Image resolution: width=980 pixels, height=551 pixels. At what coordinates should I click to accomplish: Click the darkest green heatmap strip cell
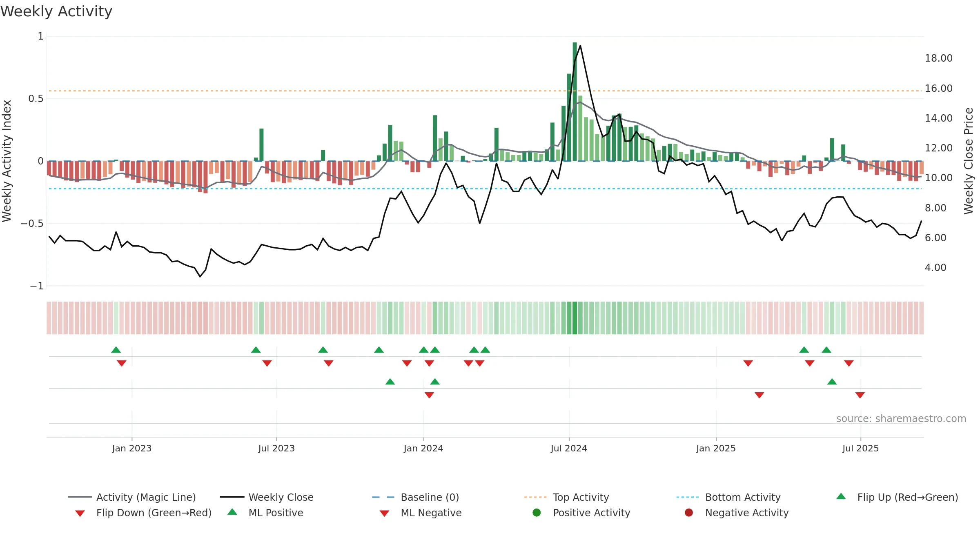click(x=575, y=318)
